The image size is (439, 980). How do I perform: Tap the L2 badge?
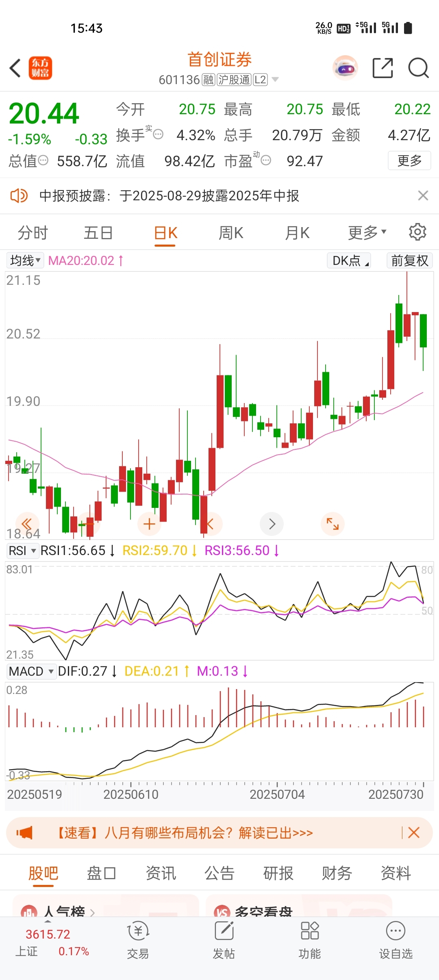260,80
